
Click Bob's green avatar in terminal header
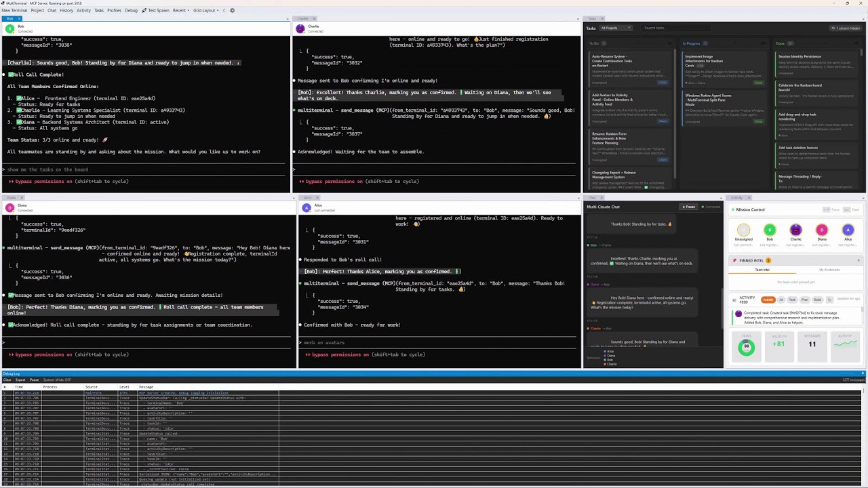tap(9, 29)
